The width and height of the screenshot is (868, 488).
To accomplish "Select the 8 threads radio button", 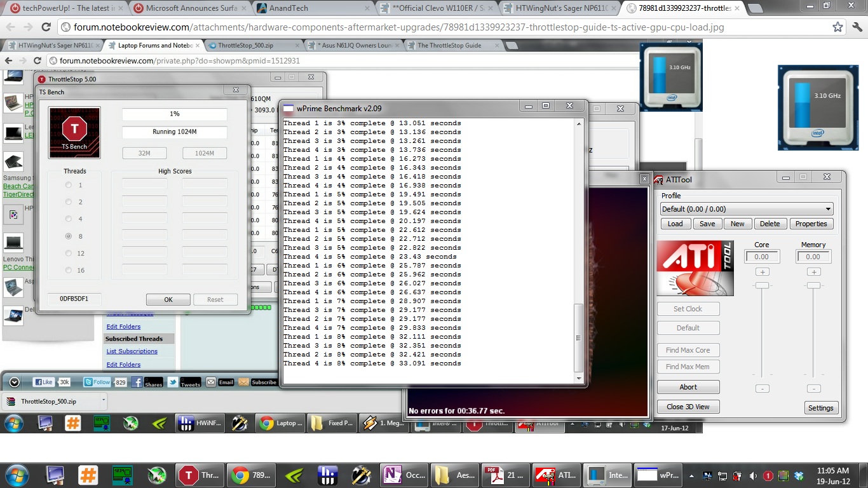I will click(x=69, y=236).
